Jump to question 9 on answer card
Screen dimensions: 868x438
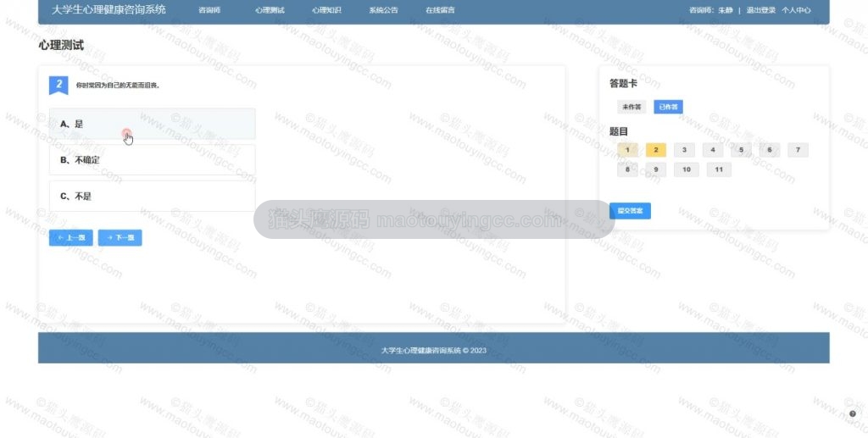pos(656,169)
